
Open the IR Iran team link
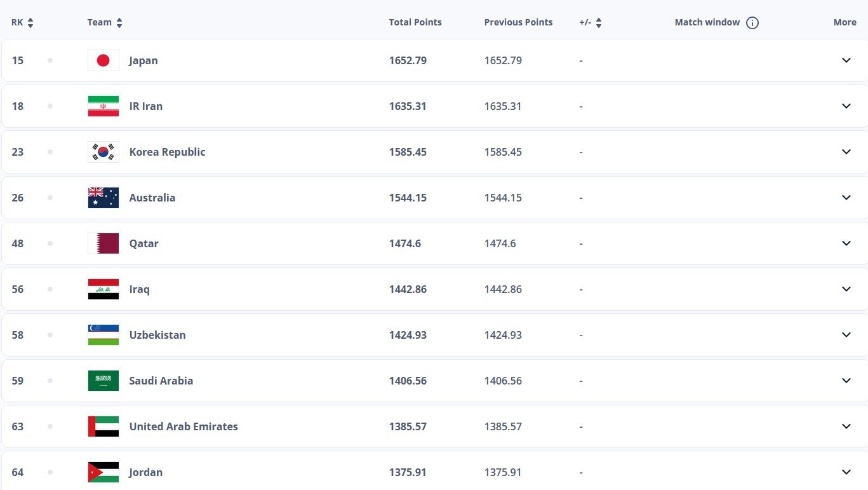pyautogui.click(x=146, y=106)
